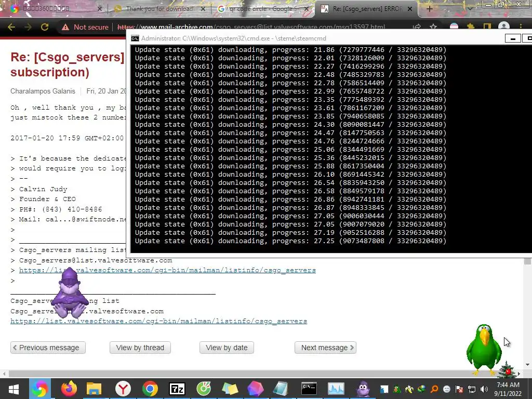Click the Not secure warning indicator
The image size is (532, 399).
(85, 27)
